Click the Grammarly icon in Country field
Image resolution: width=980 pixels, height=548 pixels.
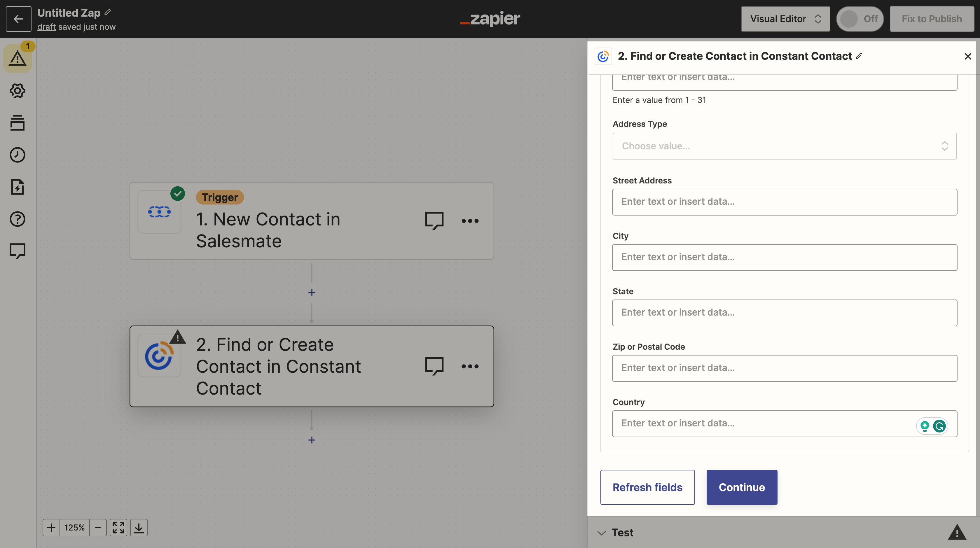940,426
